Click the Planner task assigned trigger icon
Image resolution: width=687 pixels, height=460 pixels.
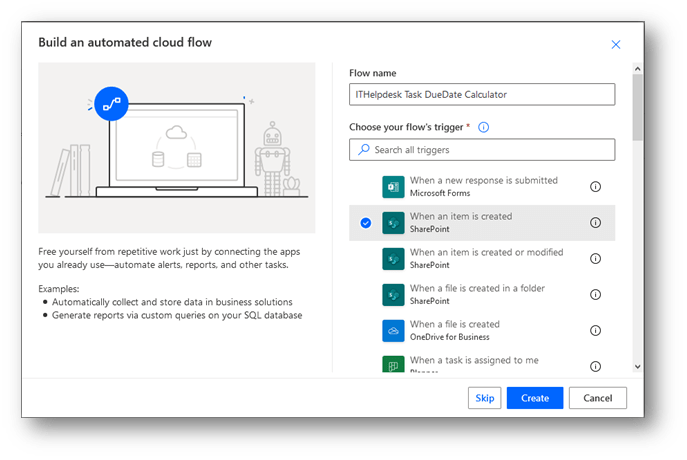393,364
